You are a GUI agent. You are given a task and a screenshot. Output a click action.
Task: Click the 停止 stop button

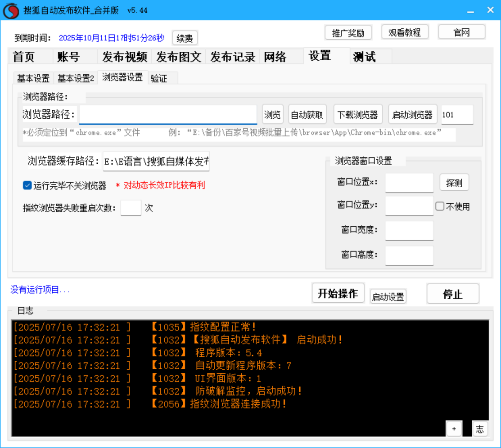tap(453, 294)
